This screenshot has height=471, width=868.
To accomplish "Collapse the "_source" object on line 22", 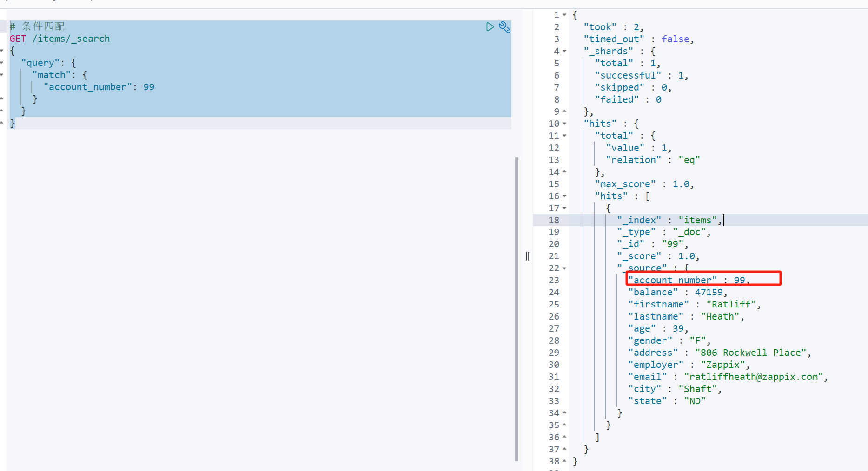I will 564,268.
